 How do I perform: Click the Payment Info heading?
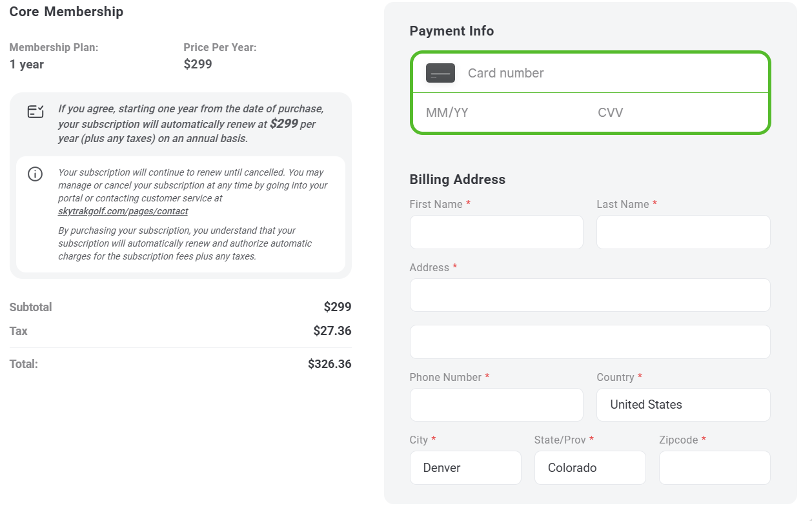pos(452,31)
